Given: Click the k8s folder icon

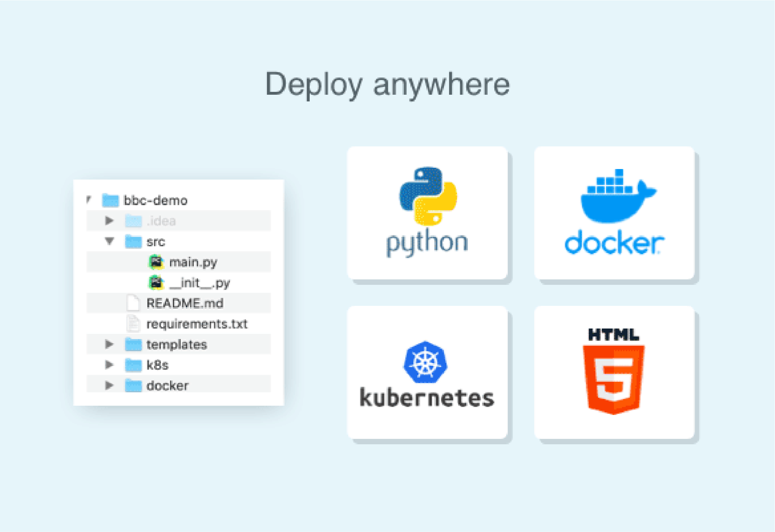Looking at the screenshot, I should click(x=133, y=365).
